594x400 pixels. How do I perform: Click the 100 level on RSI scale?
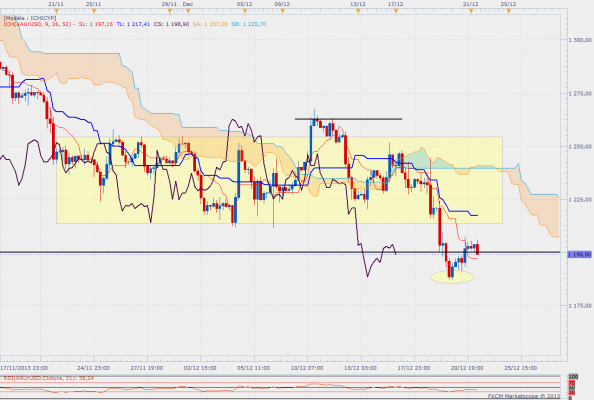pyautogui.click(x=573, y=377)
